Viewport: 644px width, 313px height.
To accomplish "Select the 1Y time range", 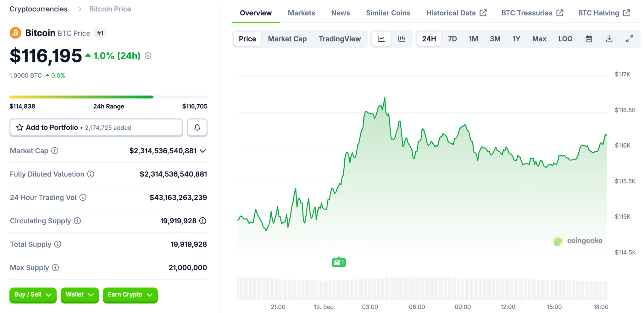I will (x=516, y=39).
